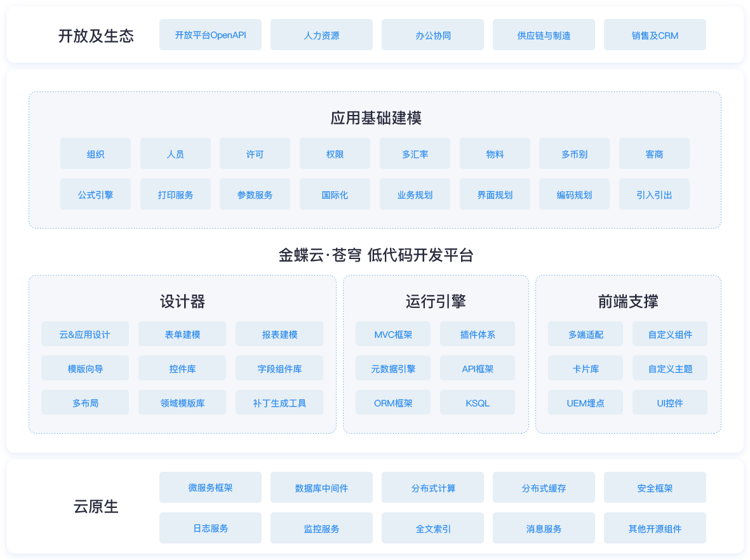Open the 表单建模 tool
The height and width of the screenshot is (560, 750).
pyautogui.click(x=182, y=333)
